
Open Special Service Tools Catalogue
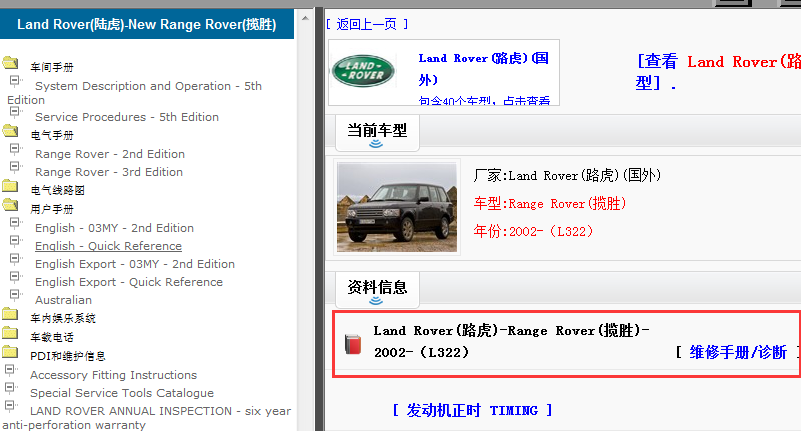(x=122, y=393)
